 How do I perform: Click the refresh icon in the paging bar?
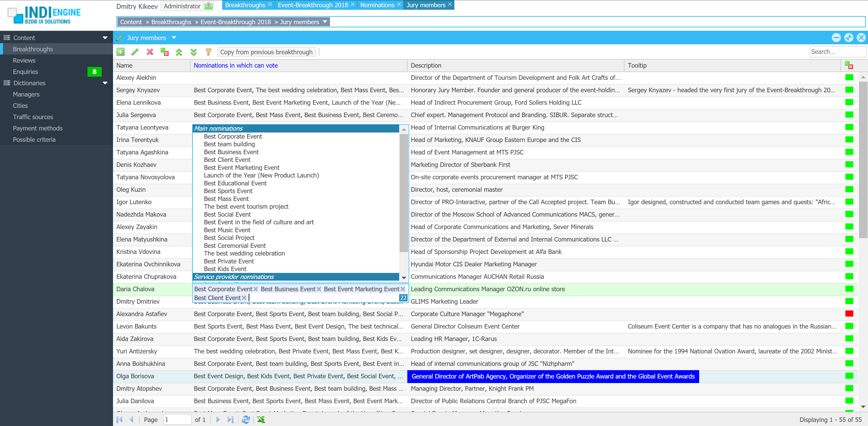click(x=246, y=420)
